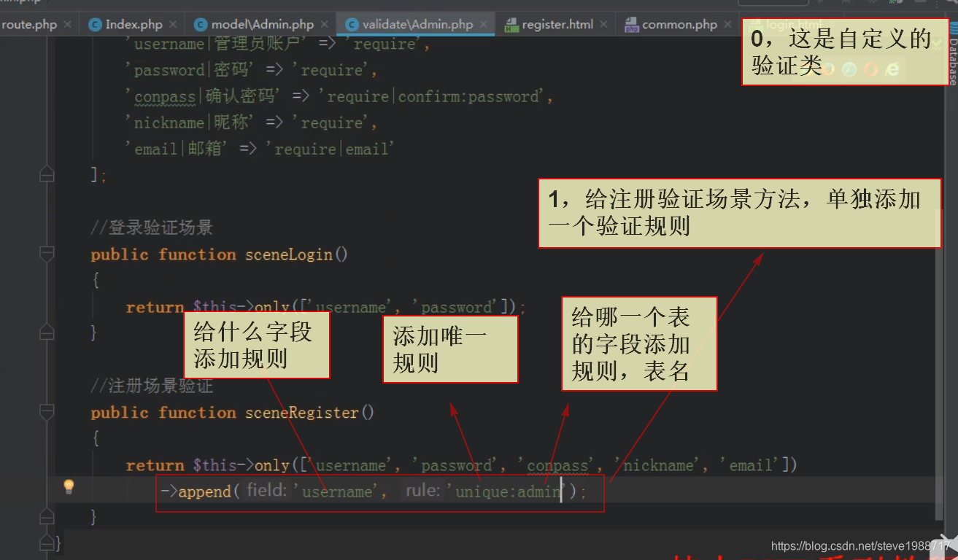This screenshot has width=958, height=560.
Task: Open preview in Internet Explorer browser icon
Action: [x=892, y=69]
